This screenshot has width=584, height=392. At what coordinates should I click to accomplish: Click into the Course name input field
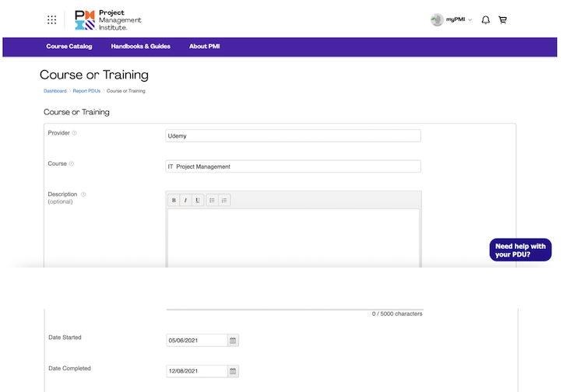tap(293, 166)
